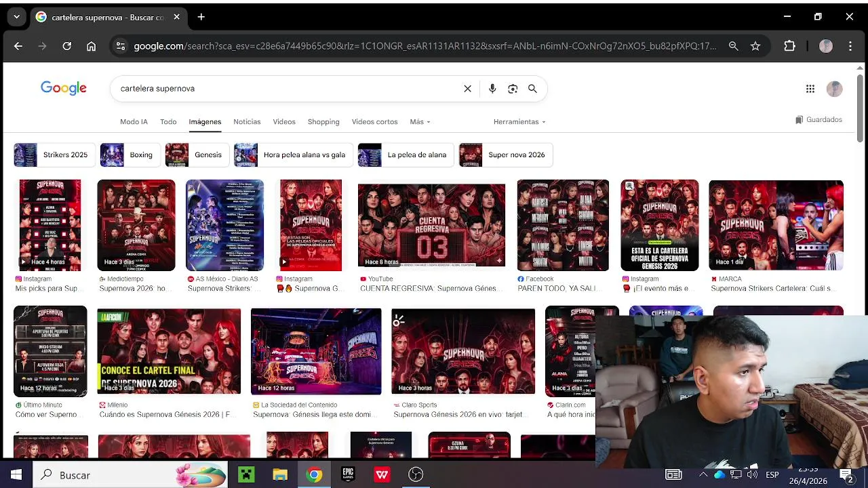Viewport: 868px width, 488px height.
Task: Click the Windows Buscar search box
Action: (x=130, y=474)
